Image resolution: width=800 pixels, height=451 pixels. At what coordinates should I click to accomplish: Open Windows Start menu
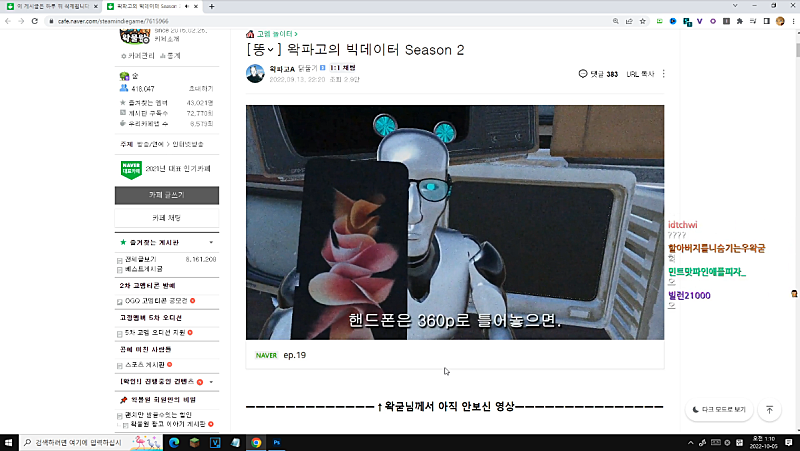click(8, 442)
